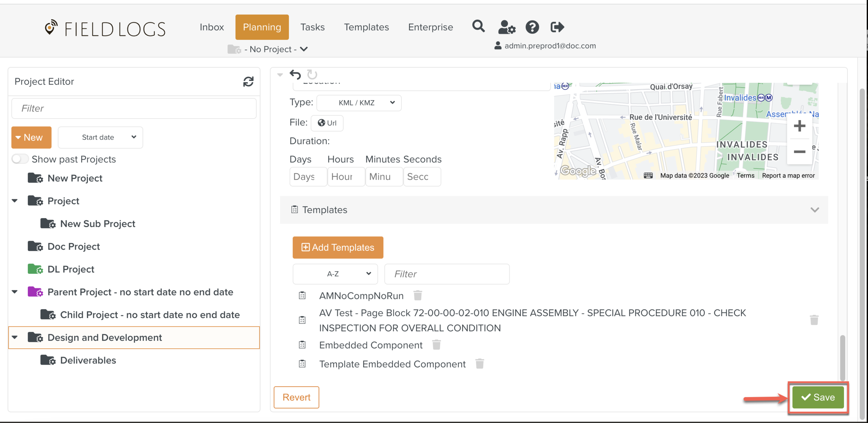Click the redo arrow icon
Image resolution: width=868 pixels, height=423 pixels.
tap(312, 74)
